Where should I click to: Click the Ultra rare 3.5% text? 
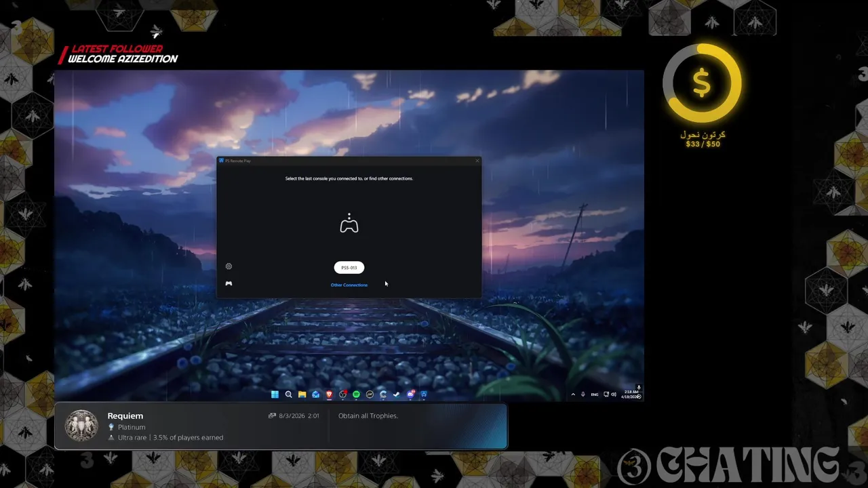(170, 437)
